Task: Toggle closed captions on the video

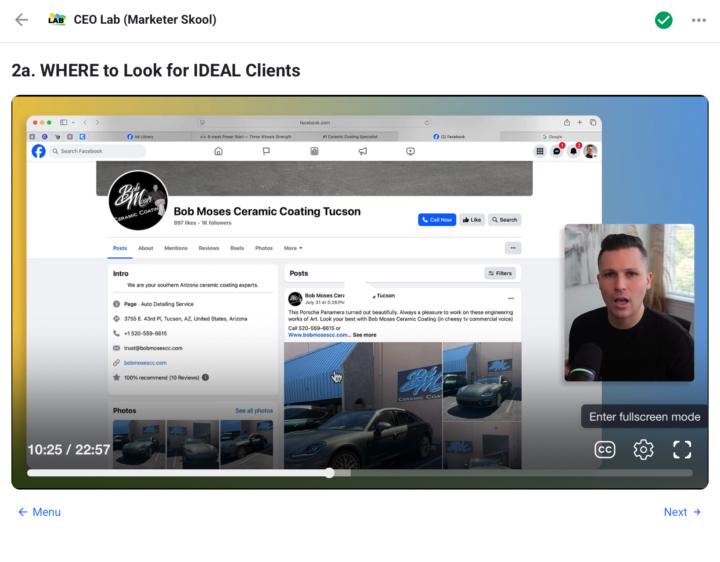Action: pyautogui.click(x=605, y=450)
